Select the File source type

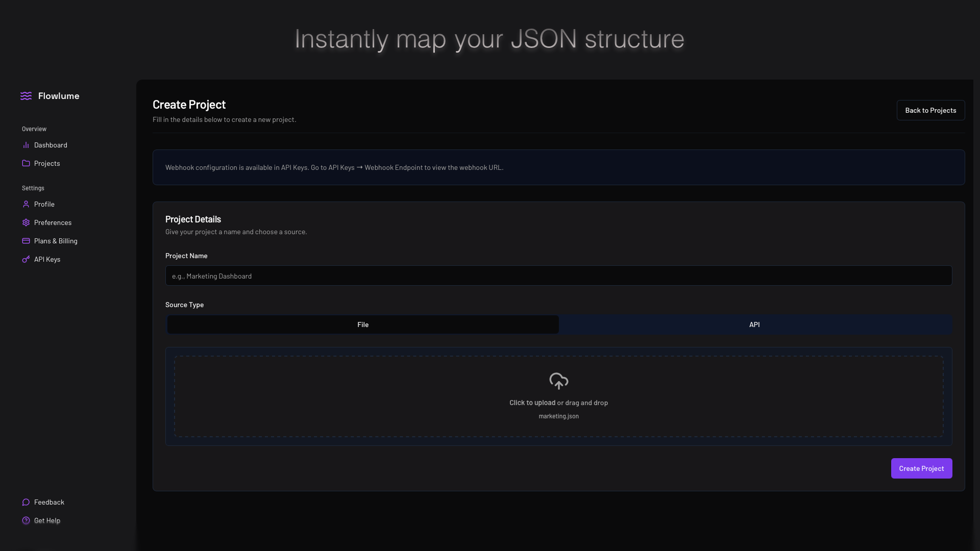coord(363,324)
